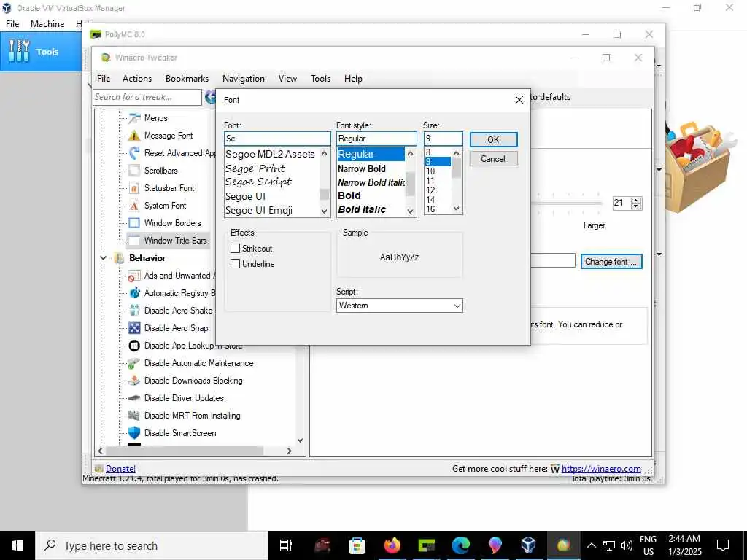The height and width of the screenshot is (560, 747).
Task: Click the Font name input field
Action: 277,139
